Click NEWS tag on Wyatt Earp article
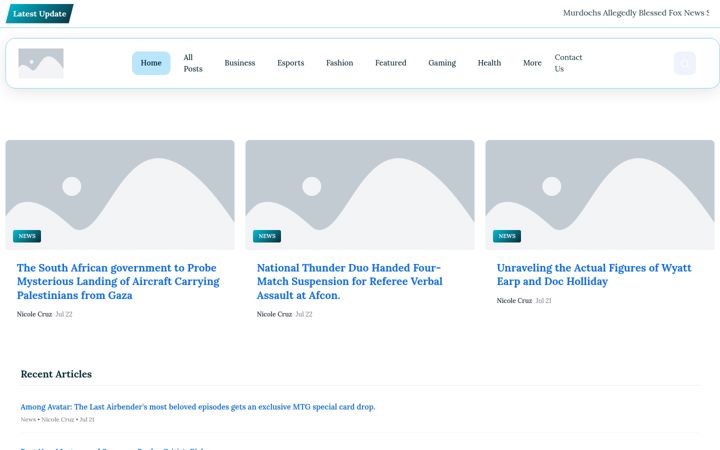This screenshot has width=720, height=450. pos(507,236)
